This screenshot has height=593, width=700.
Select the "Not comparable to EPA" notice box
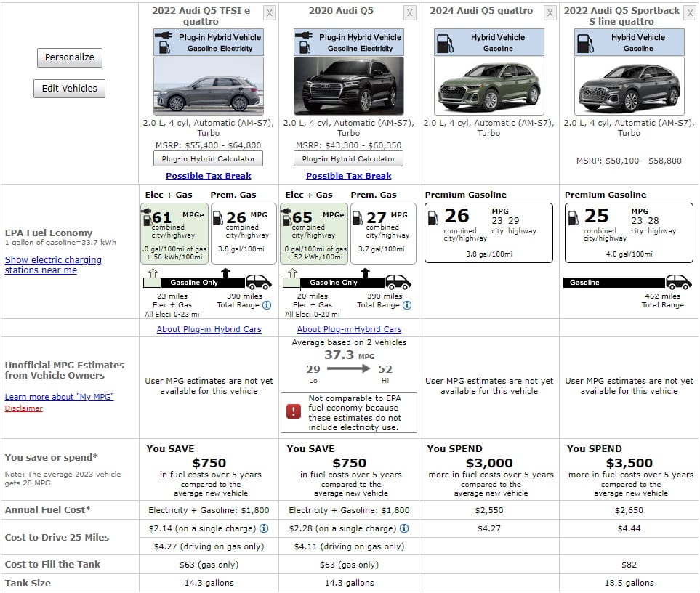tap(349, 413)
